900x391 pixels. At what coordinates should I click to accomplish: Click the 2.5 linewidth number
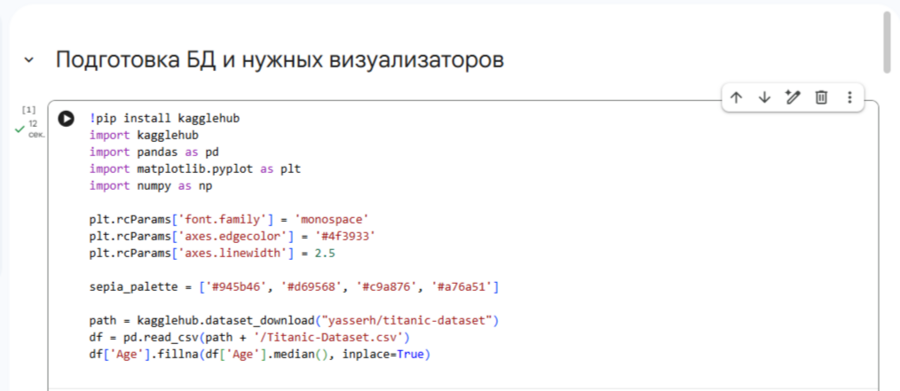(x=325, y=253)
